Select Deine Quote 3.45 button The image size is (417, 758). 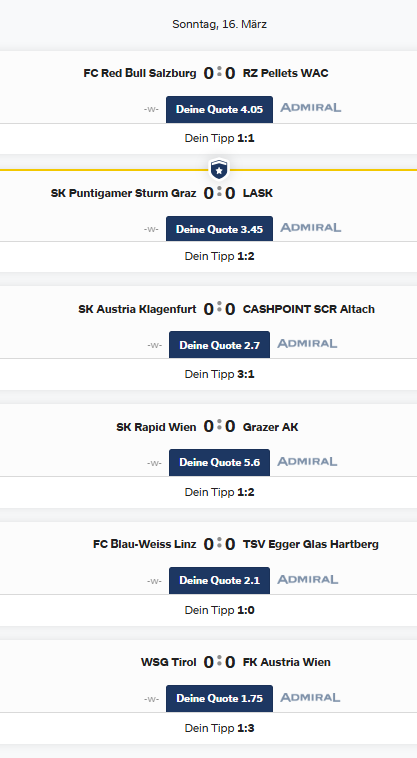pyautogui.click(x=219, y=229)
